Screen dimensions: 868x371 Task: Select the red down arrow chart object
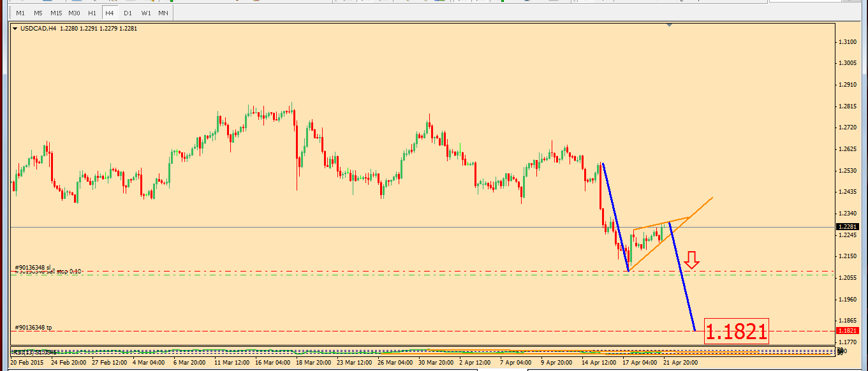[692, 259]
